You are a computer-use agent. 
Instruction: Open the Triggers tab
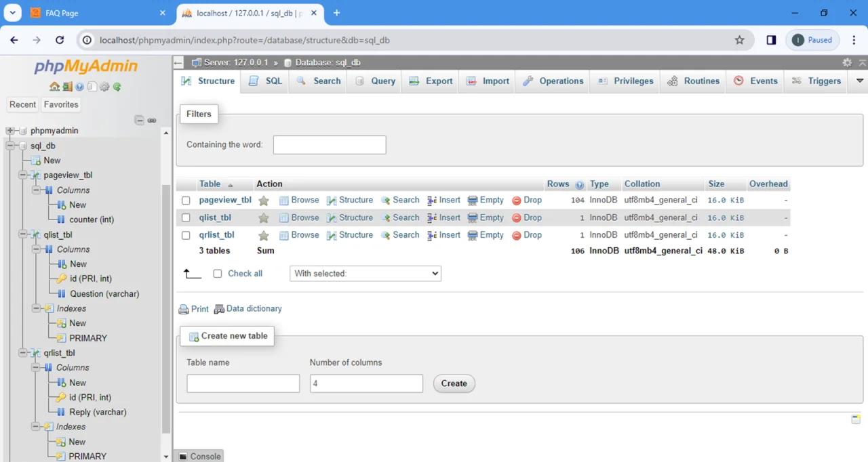[x=816, y=81]
